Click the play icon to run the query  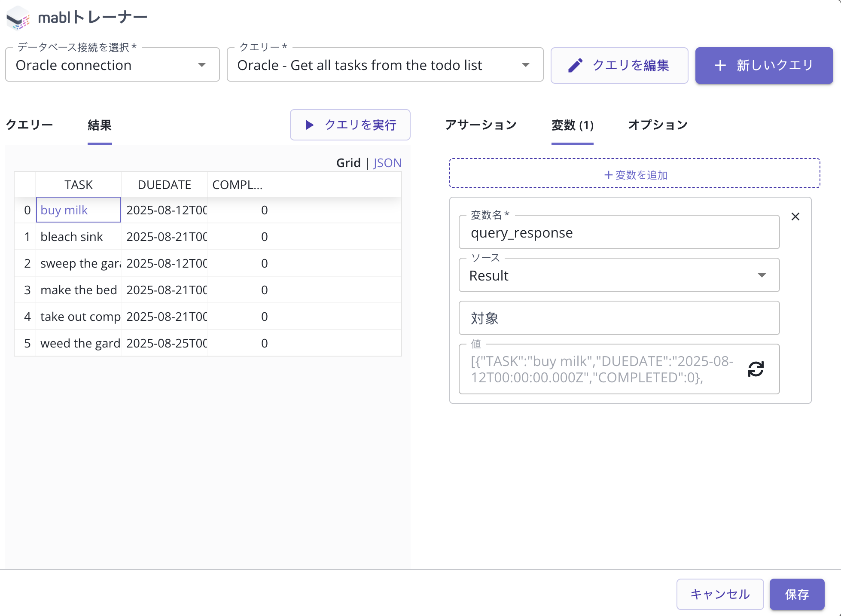309,125
